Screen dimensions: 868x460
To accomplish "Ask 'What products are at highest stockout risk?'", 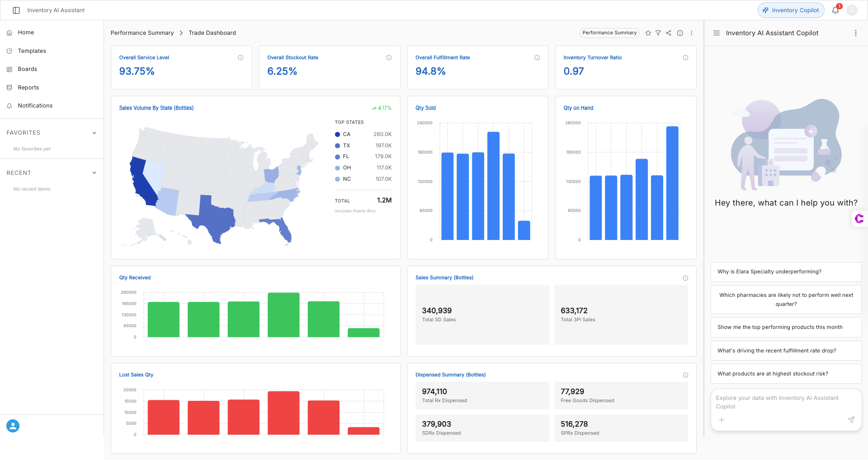I will click(786, 374).
